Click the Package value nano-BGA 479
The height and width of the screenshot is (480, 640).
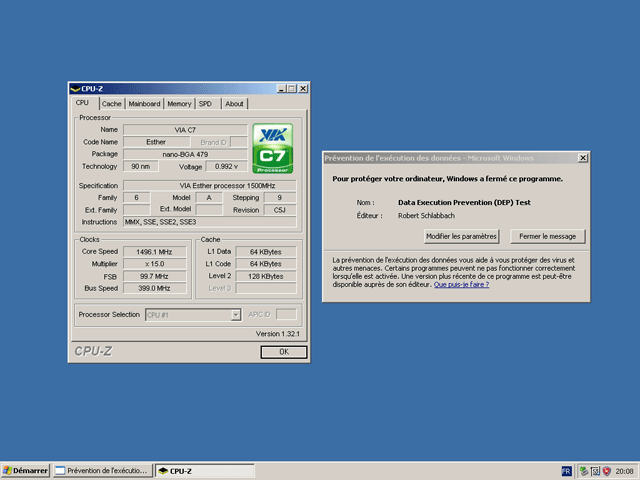(185, 154)
